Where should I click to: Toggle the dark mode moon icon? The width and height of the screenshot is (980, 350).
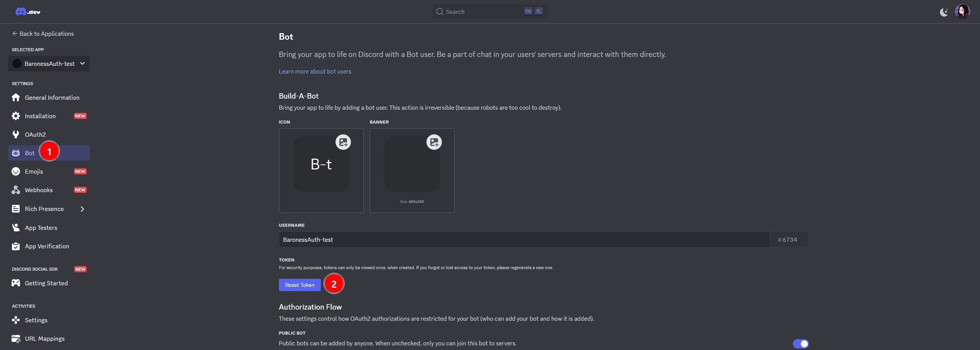coord(943,12)
